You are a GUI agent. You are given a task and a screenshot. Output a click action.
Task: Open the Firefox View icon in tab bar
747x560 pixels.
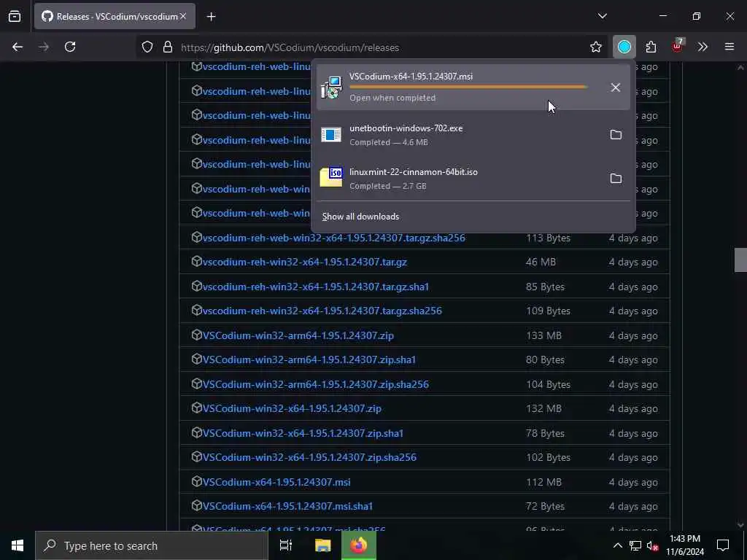coord(15,17)
